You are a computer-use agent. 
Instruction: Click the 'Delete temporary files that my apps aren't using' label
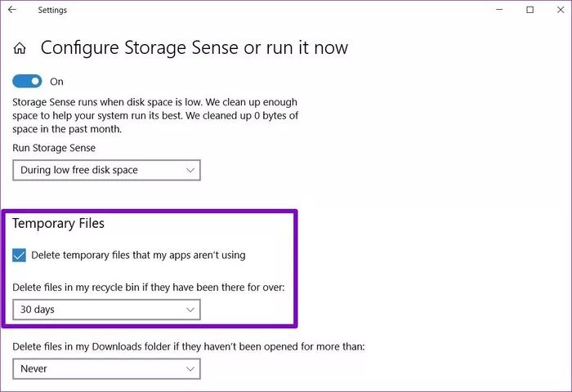coord(138,255)
